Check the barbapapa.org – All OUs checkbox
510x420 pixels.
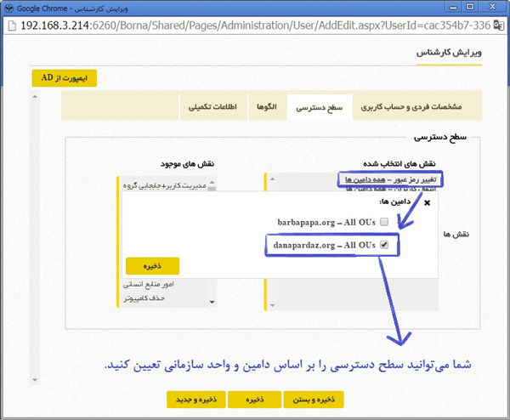(384, 222)
